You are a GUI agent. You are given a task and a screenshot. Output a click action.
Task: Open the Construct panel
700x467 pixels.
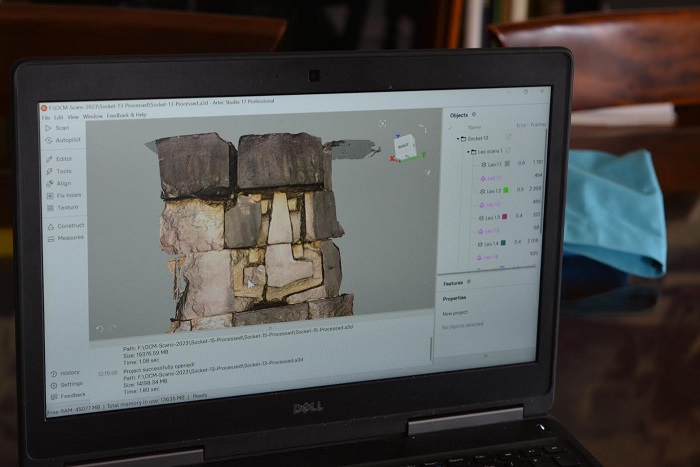point(68,226)
